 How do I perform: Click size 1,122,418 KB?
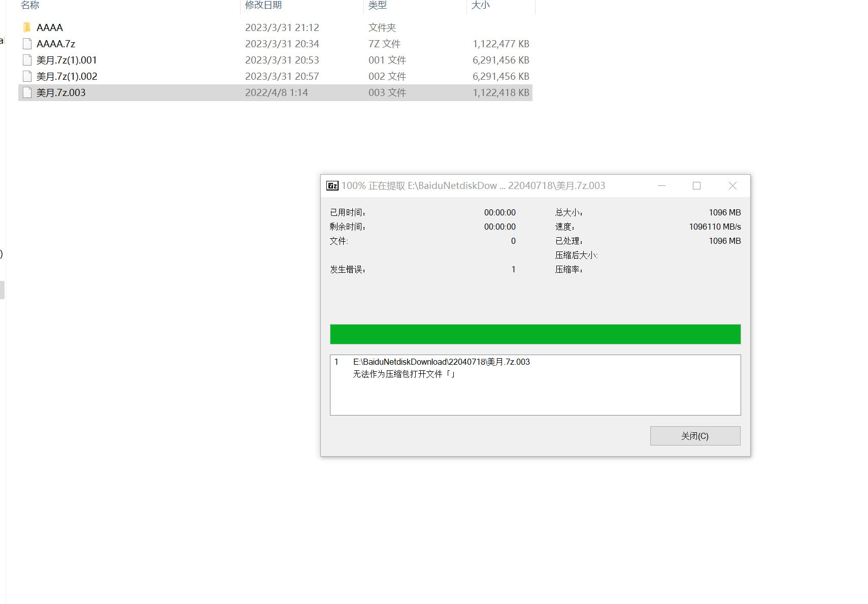pyautogui.click(x=501, y=92)
